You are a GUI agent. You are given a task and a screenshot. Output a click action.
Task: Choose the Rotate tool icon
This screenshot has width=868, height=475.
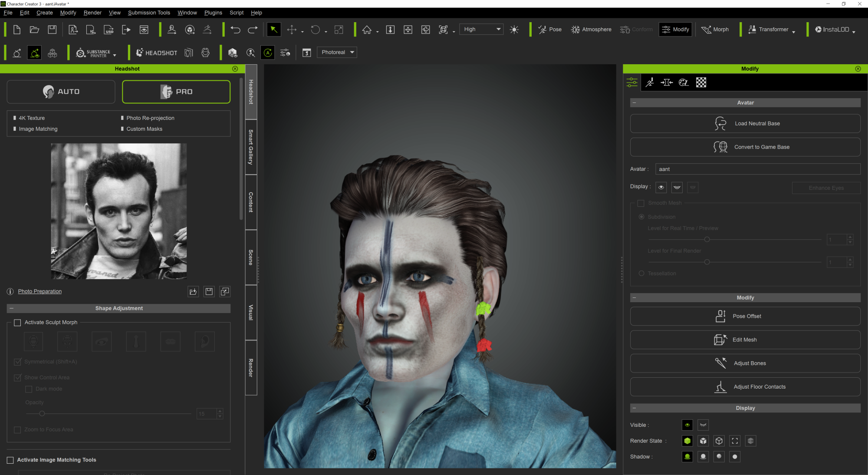[316, 30]
